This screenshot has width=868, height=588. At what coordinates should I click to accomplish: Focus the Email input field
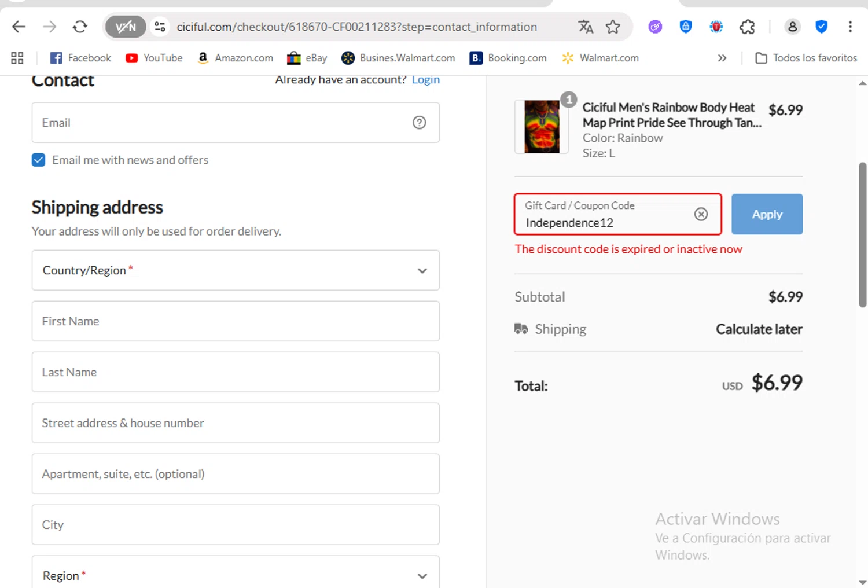[236, 123]
